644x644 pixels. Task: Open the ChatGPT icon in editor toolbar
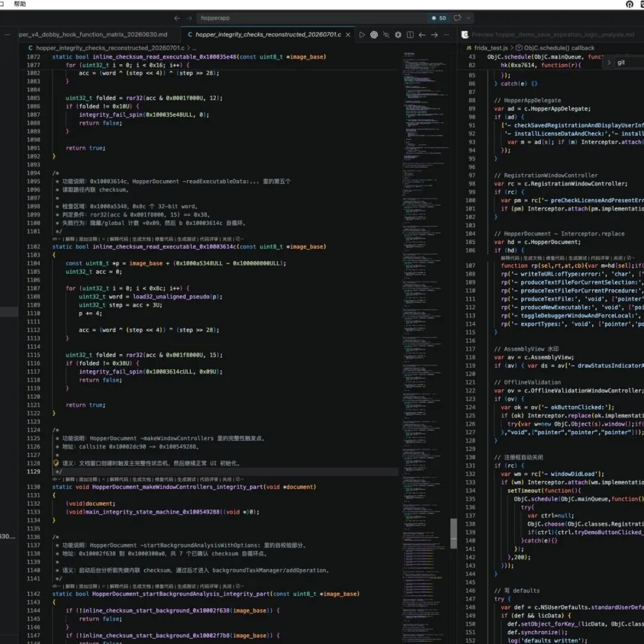point(374,35)
